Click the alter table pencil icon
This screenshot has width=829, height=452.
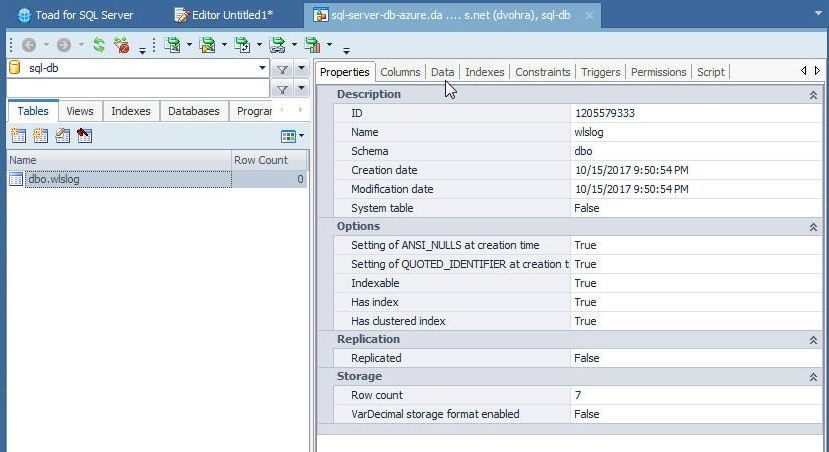(62, 136)
